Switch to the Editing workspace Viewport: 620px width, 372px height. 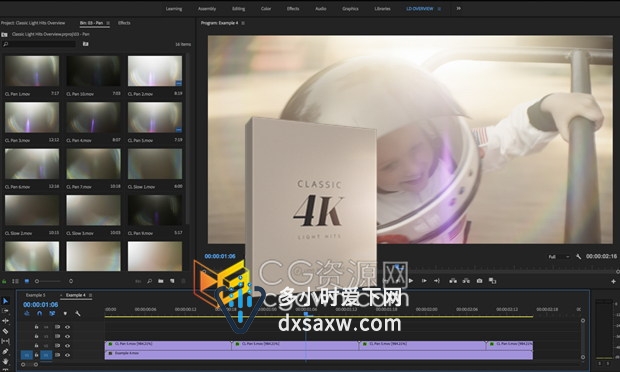click(x=238, y=9)
